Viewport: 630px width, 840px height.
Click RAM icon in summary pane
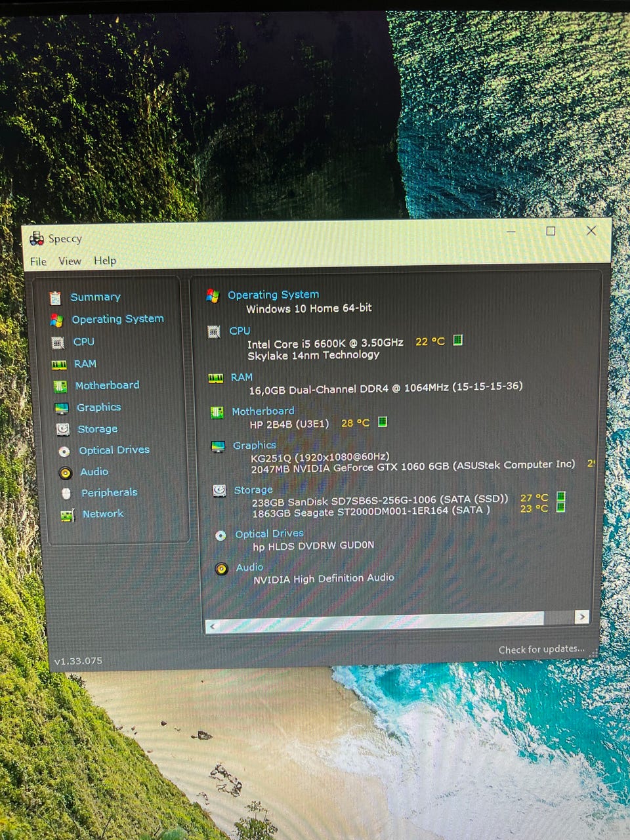[x=215, y=379]
